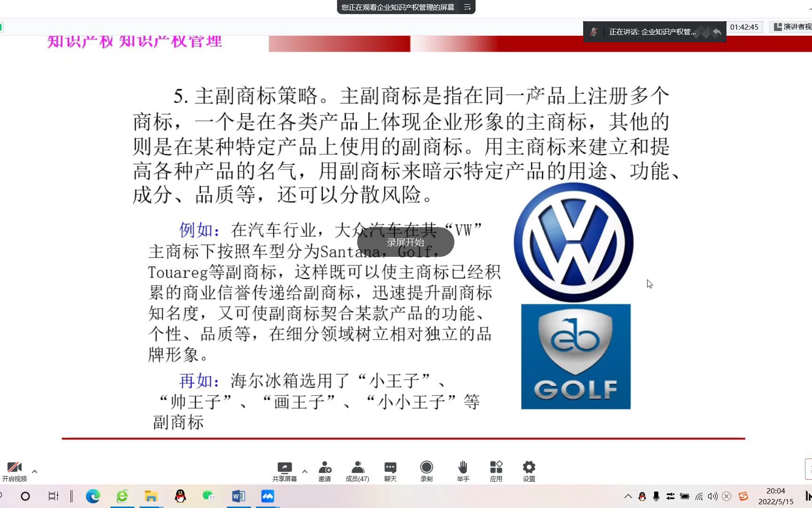Start sharing with 共享屏幕 icon
Image resolution: width=812 pixels, height=508 pixels.
(285, 472)
